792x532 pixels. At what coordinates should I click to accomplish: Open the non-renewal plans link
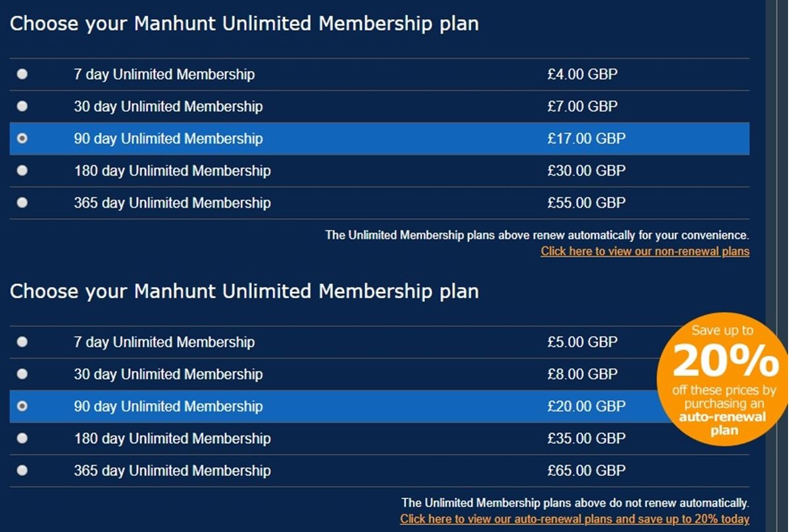pyautogui.click(x=645, y=251)
